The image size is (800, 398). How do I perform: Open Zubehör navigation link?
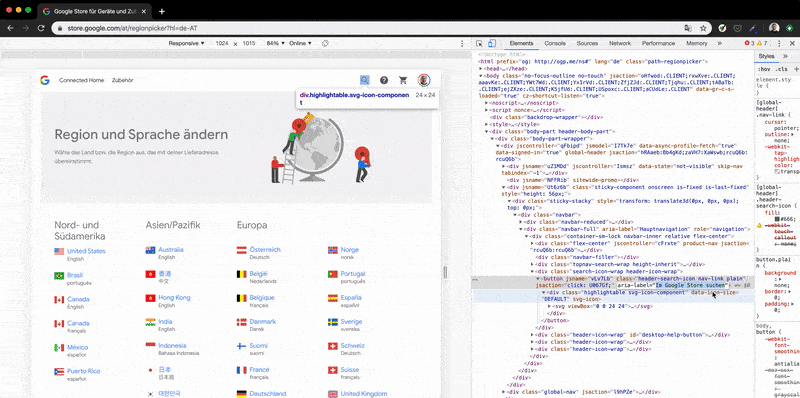[122, 80]
